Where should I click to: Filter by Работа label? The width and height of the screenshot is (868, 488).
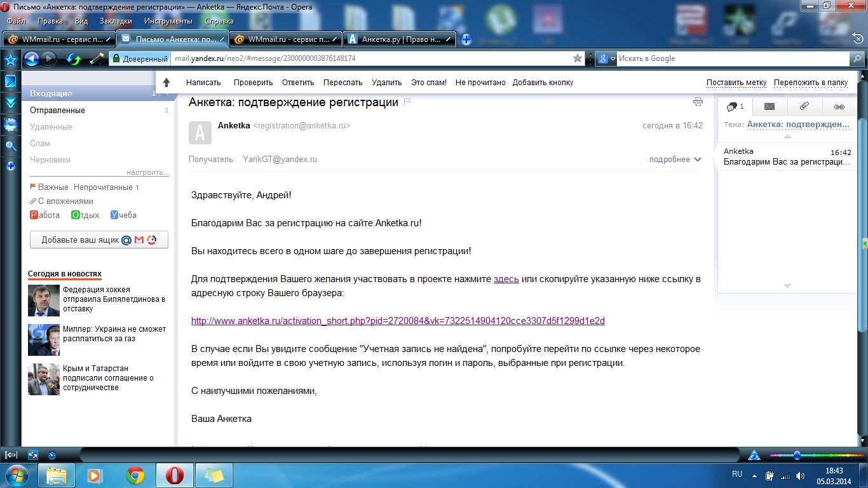click(x=45, y=215)
